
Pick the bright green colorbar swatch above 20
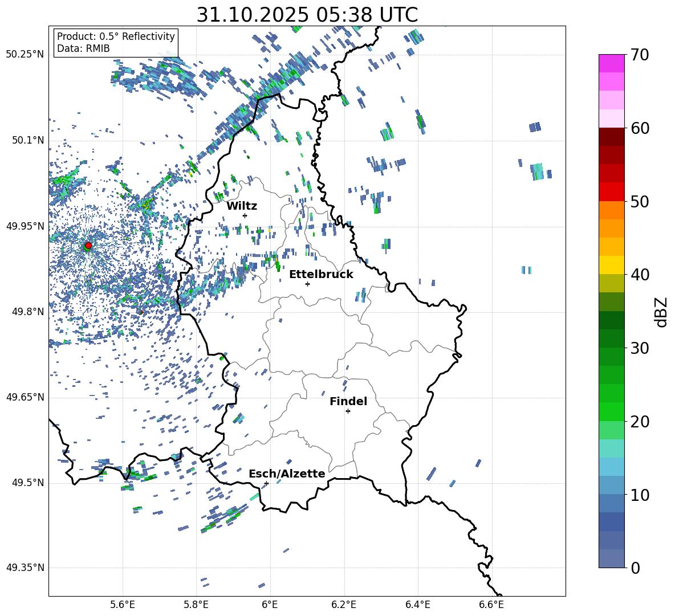point(612,411)
